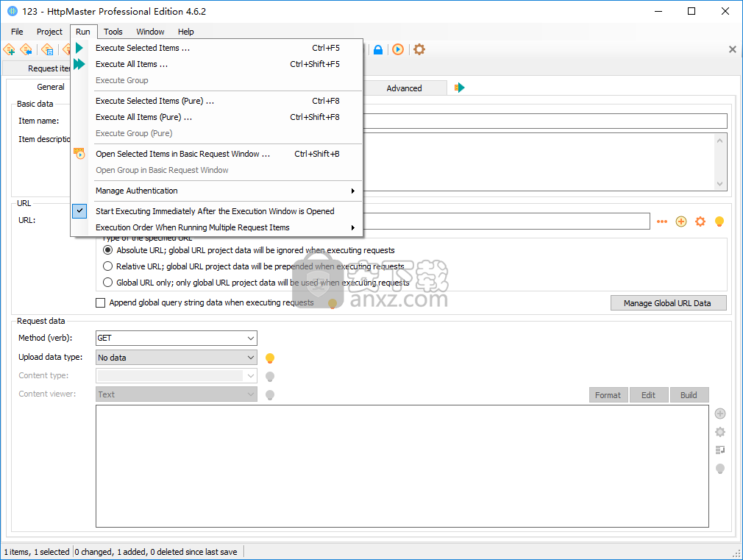
Task: Click the lightbulb hint after Append global query string
Action: (x=333, y=303)
